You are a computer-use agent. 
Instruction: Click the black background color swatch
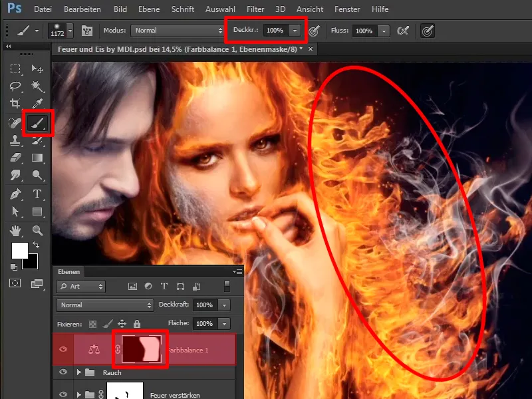click(x=32, y=264)
